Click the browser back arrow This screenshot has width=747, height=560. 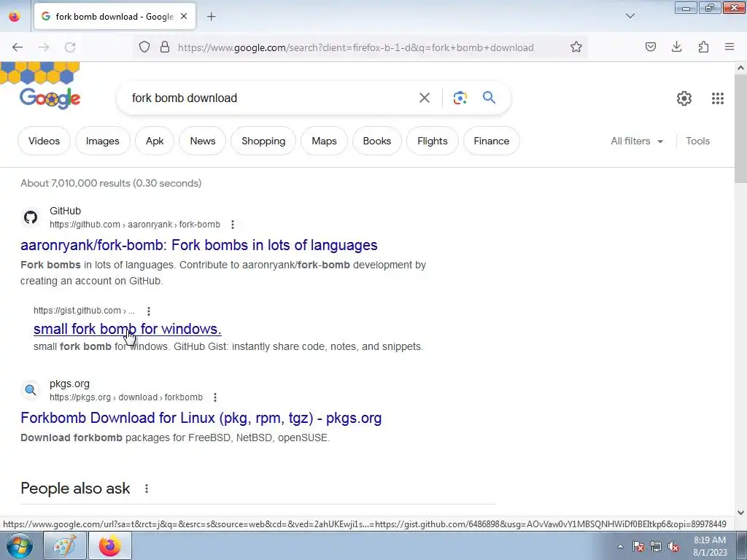(x=18, y=47)
